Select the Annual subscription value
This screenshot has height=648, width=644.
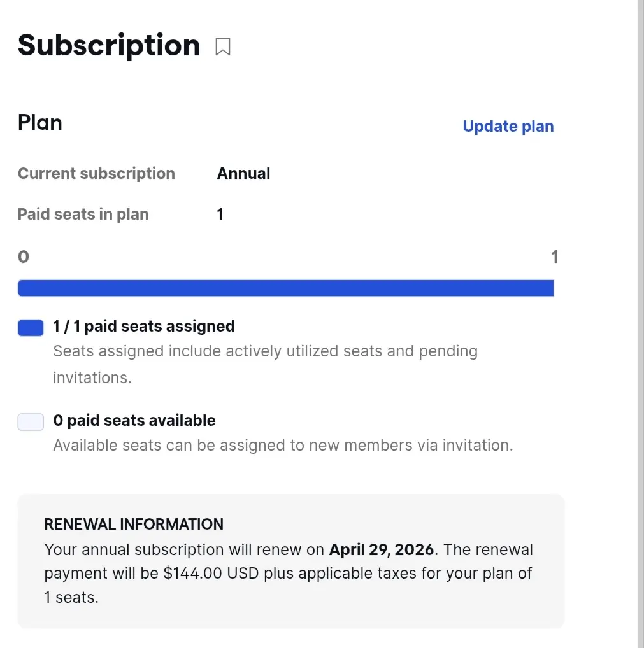coord(243,173)
